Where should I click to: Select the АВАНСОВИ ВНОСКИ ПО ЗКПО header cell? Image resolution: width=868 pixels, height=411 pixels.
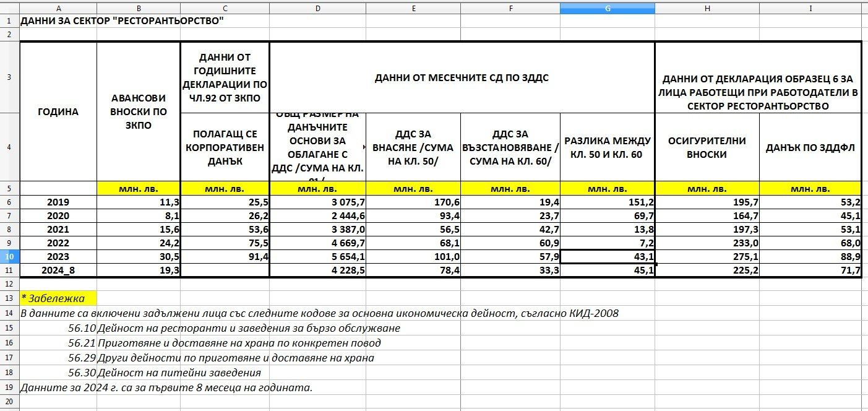pyautogui.click(x=138, y=112)
